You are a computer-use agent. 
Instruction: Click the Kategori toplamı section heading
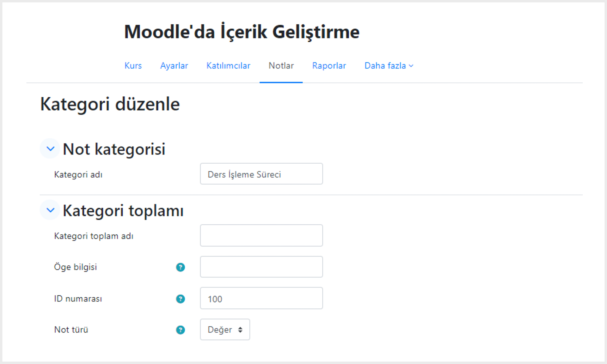coord(123,211)
